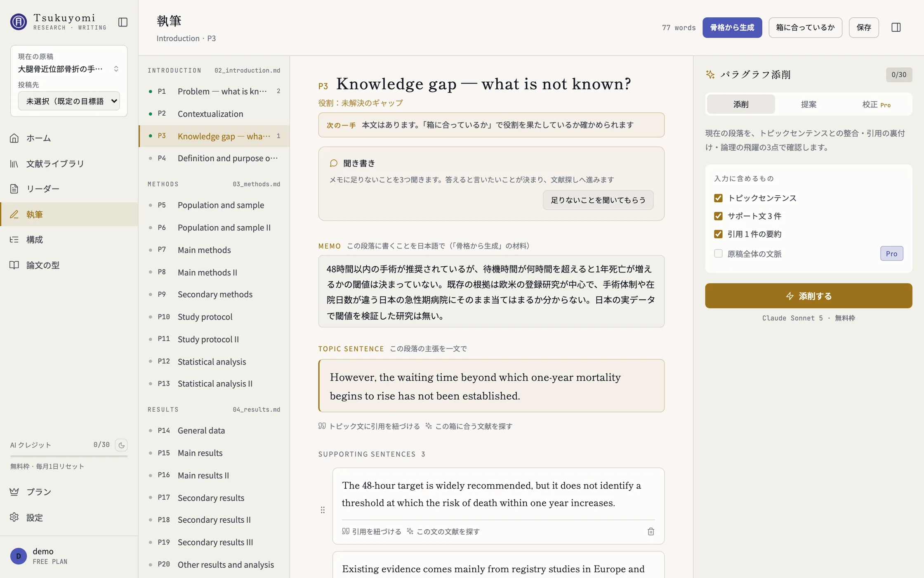Click 保存 save button
Viewport: 924px width, 578px height.
point(864,28)
